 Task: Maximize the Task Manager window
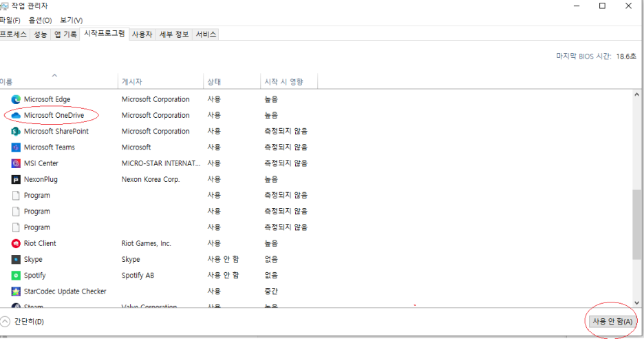click(x=603, y=6)
